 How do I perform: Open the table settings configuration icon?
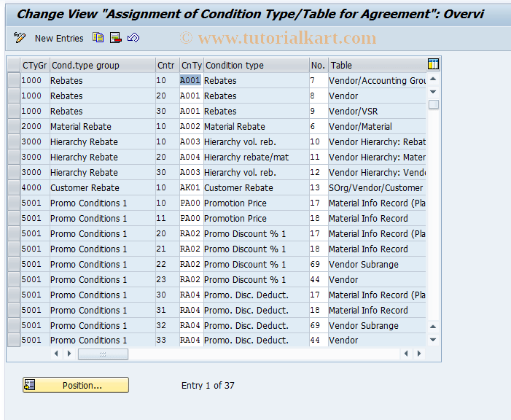point(433,64)
